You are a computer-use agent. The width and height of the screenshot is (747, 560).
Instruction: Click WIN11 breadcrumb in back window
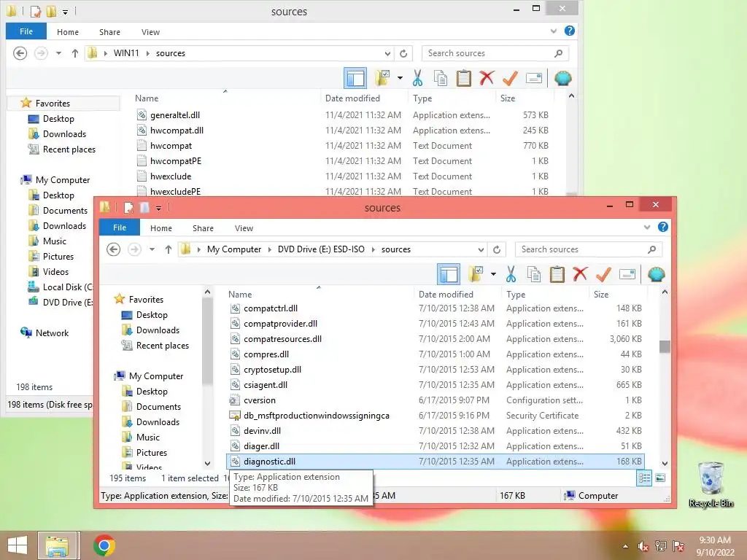coord(126,52)
